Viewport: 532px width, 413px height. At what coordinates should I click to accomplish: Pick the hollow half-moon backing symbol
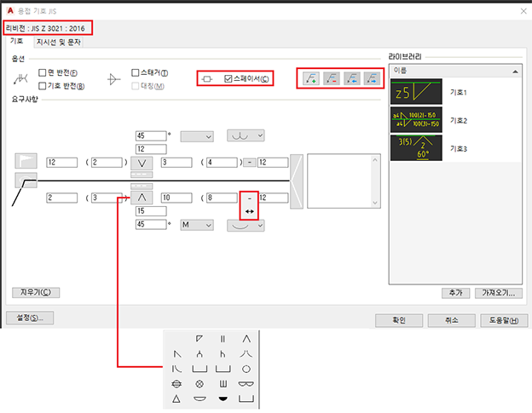[199, 399]
